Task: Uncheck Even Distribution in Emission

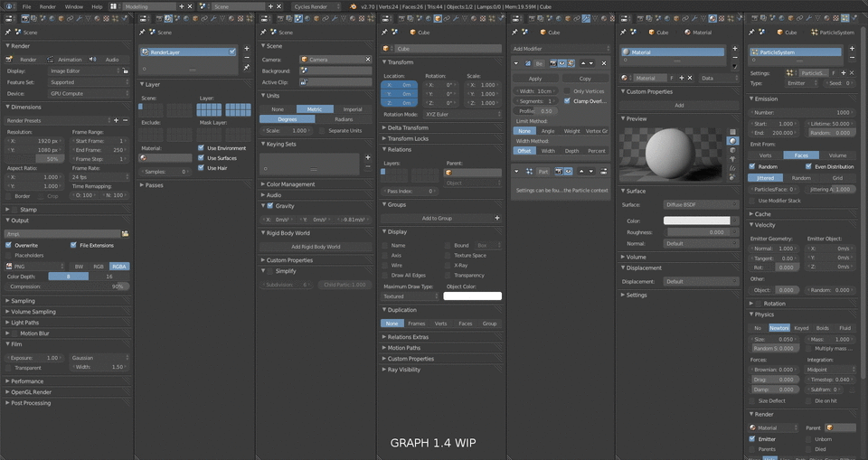Action: point(808,166)
